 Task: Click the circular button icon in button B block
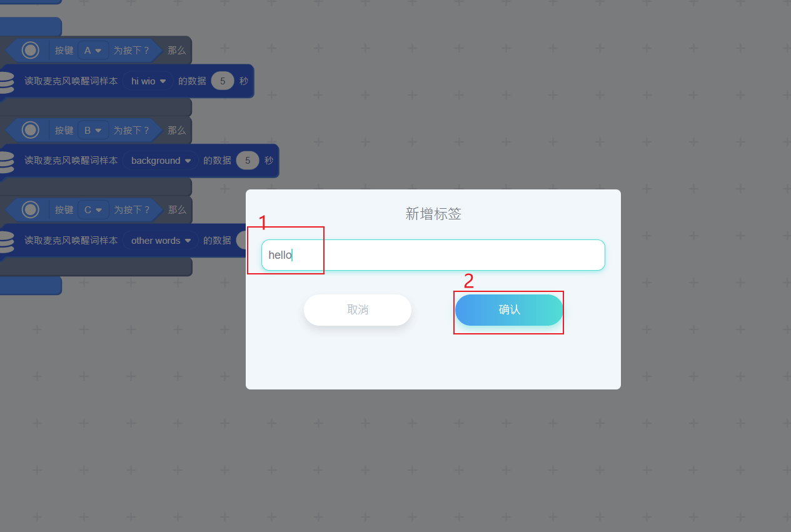coord(30,130)
